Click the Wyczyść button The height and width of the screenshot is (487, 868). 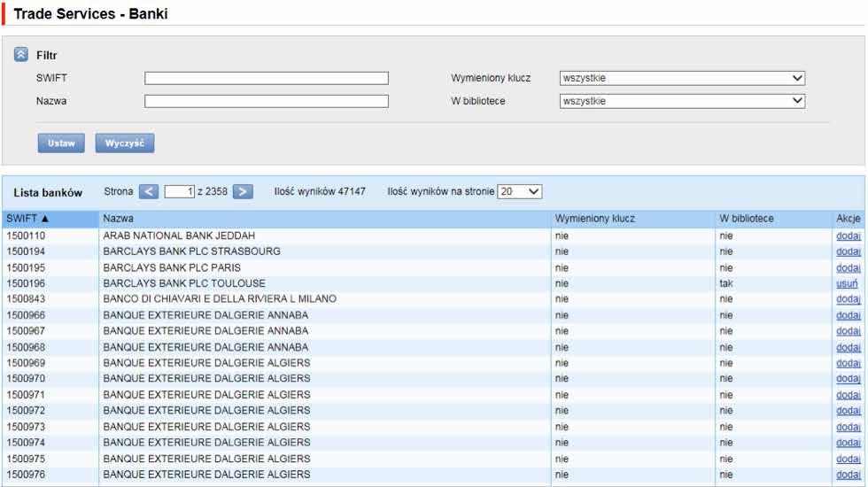coord(125,143)
